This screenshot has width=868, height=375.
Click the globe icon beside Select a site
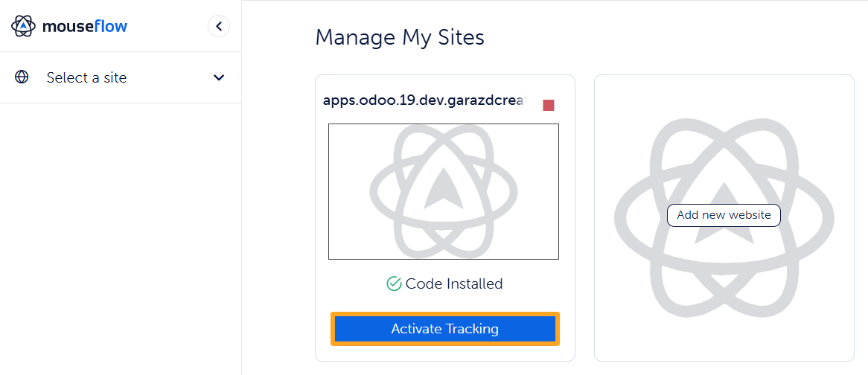pyautogui.click(x=22, y=77)
